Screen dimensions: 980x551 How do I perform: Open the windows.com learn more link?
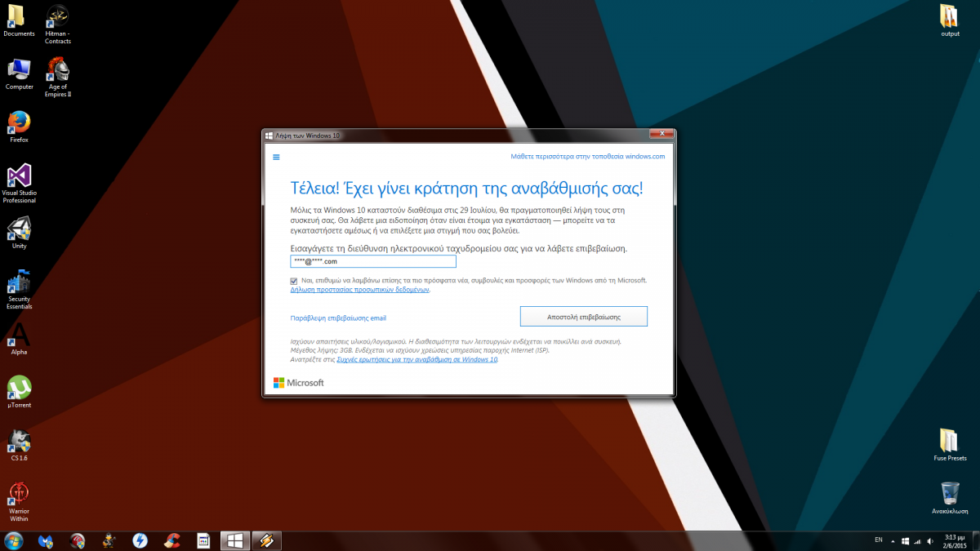(x=588, y=156)
